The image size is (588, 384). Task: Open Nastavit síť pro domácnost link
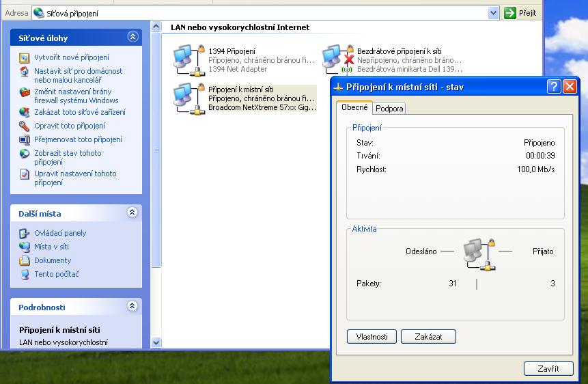coord(78,75)
